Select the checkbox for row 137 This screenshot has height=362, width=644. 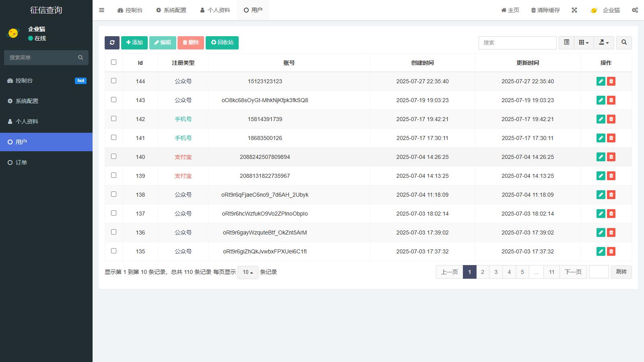pyautogui.click(x=114, y=213)
